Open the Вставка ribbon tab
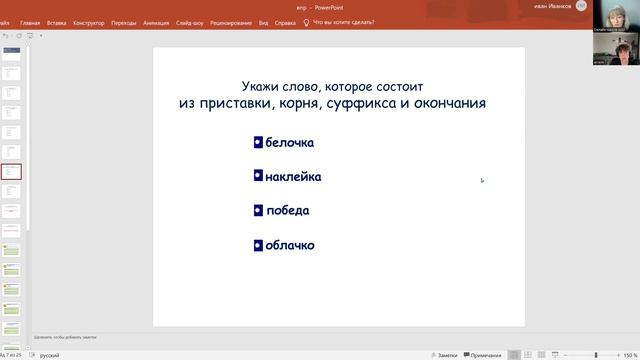Screen dimensions: 640x360 [56, 23]
